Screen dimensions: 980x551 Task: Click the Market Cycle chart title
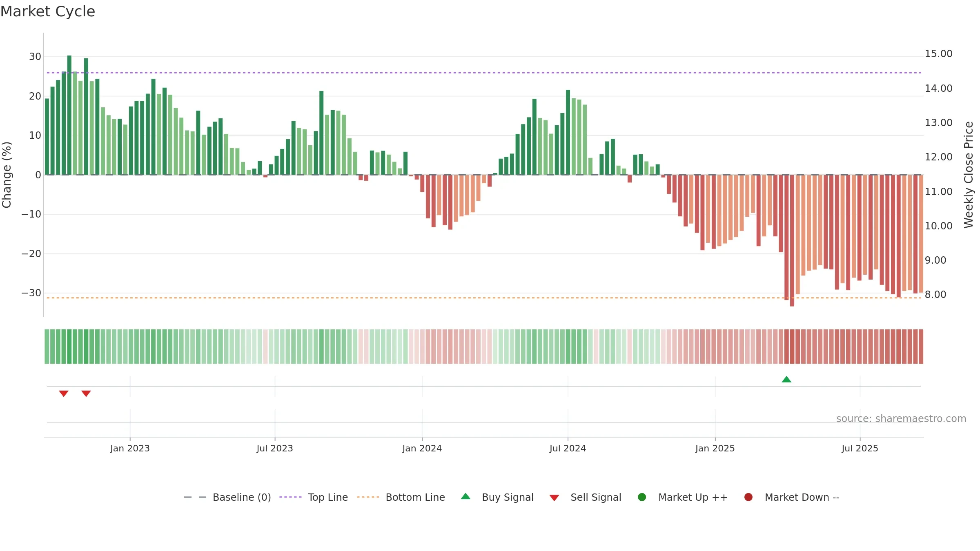click(x=48, y=11)
